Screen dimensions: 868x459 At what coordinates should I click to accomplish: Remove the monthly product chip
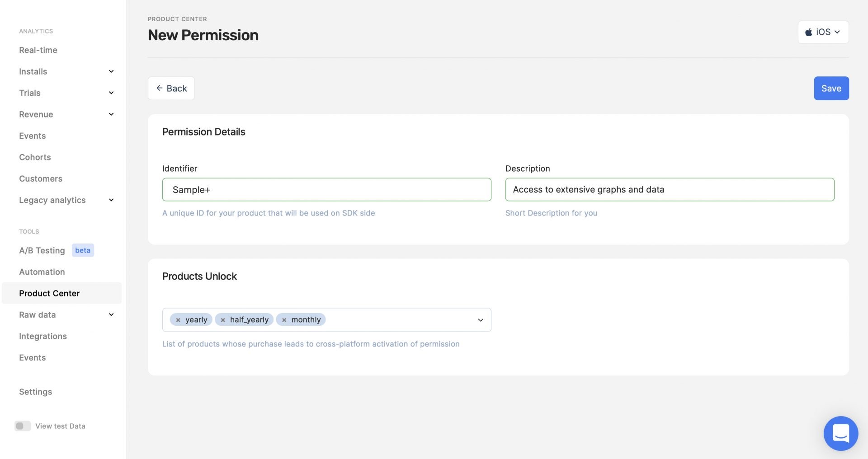pos(284,319)
